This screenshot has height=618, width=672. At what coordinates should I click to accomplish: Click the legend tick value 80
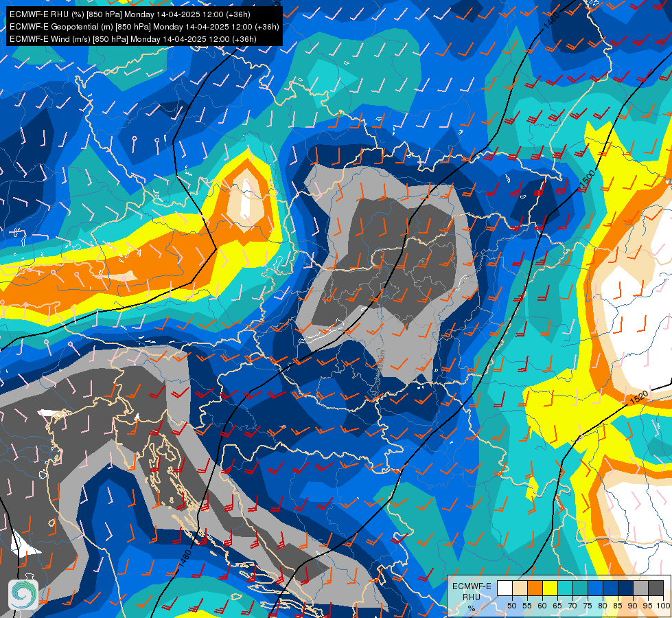click(603, 606)
